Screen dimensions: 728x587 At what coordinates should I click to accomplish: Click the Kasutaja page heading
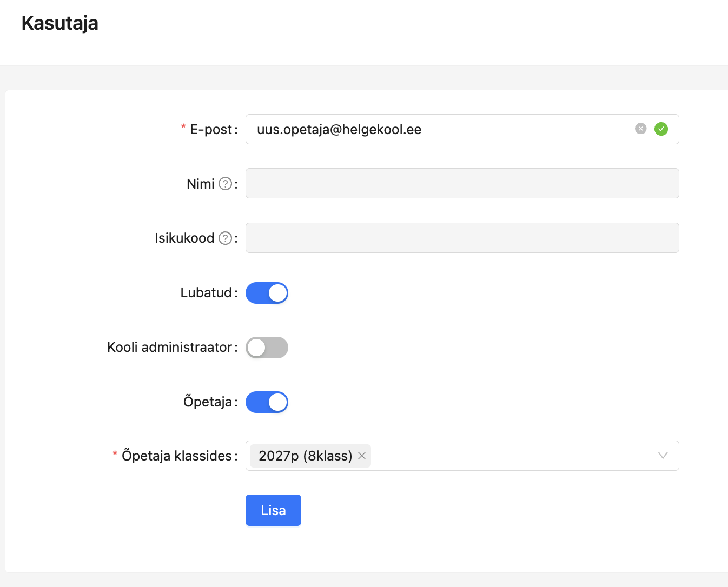point(60,23)
